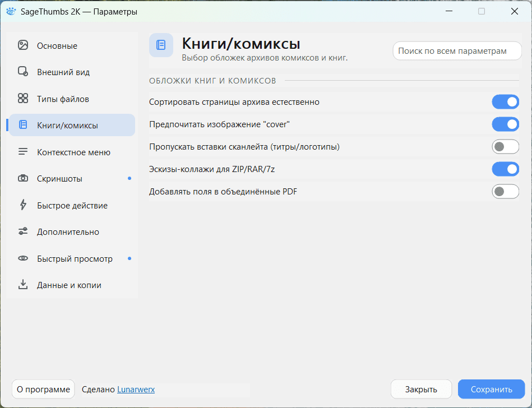Screen dimensions: 532x408
Task: Select Контекстное меню section
Action: (x=72, y=152)
